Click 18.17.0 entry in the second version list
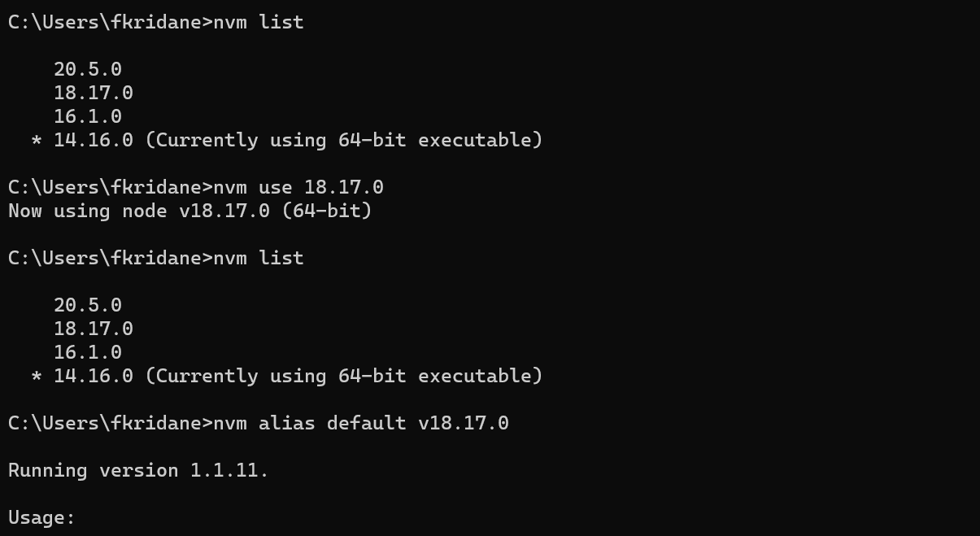Viewport: 980px width, 536px height. coord(94,329)
